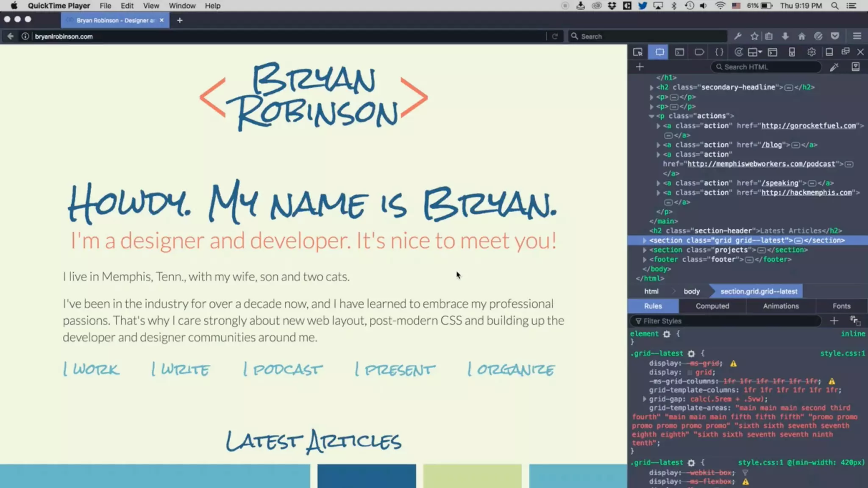Toggle responsive design mode icon
Viewport: 868px width, 488px height.
pos(792,52)
